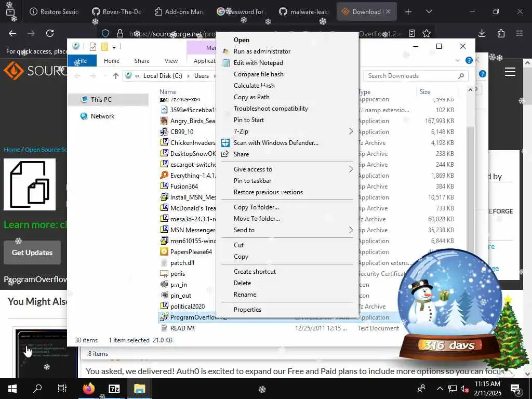Click the Properties checkmark icon in title bar
532x399 pixels.
[x=93, y=47]
